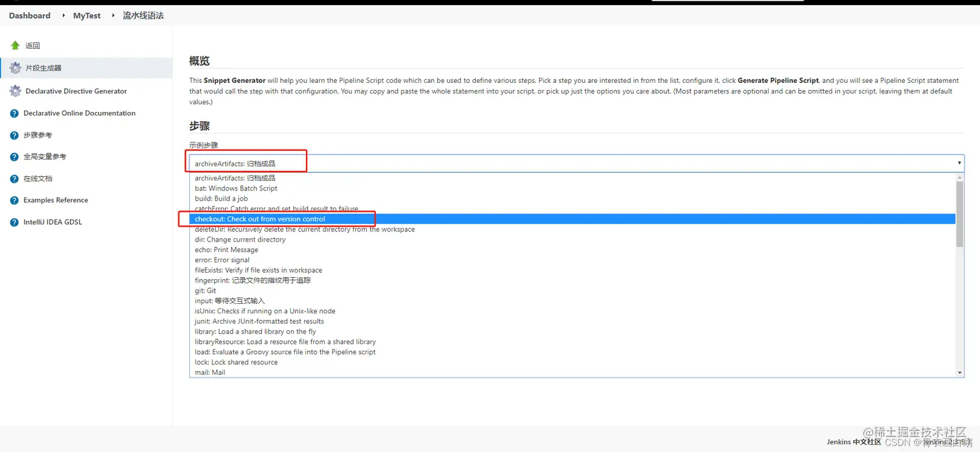980x452 pixels.
Task: Select git: Git option
Action: [572, 291]
